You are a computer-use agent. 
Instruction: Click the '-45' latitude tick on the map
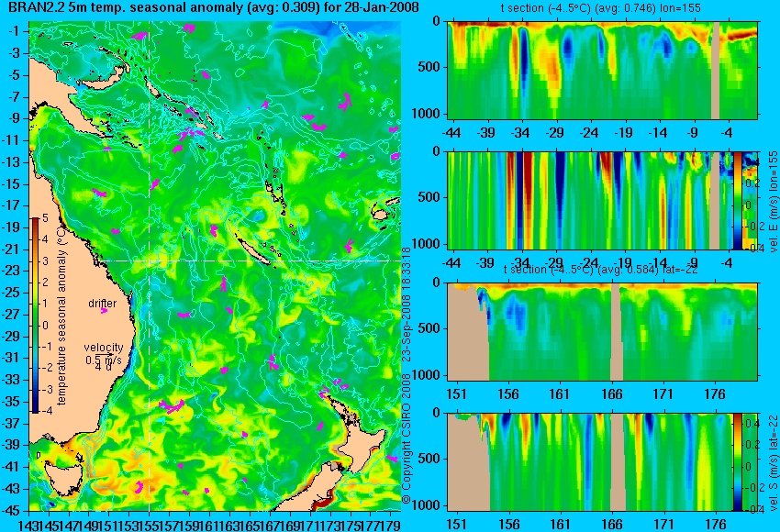click(x=11, y=510)
